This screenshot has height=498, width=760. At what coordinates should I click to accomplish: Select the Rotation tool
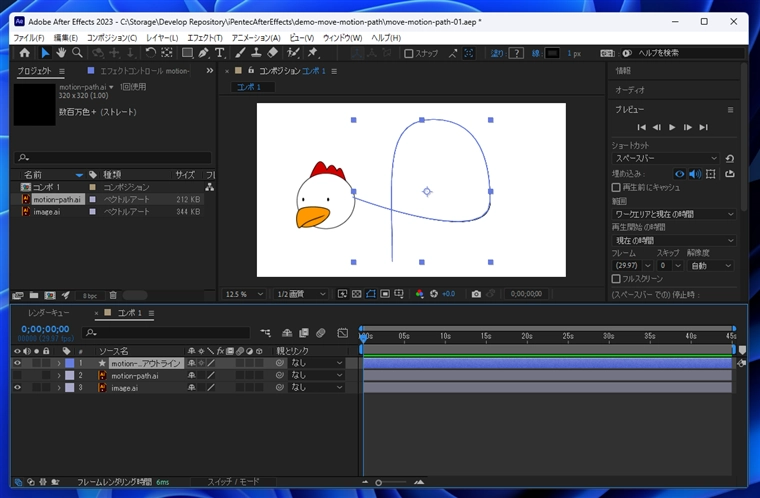click(x=151, y=53)
